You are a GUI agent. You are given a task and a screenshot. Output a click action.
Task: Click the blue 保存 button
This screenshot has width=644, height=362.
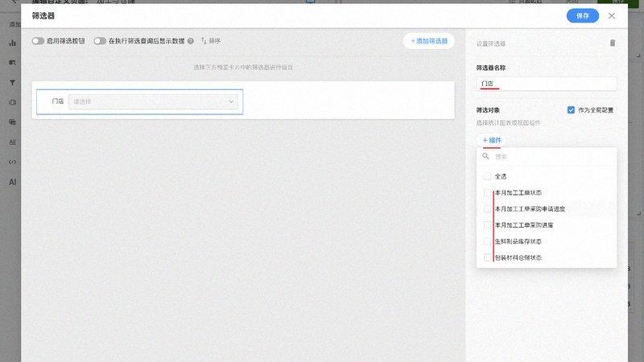582,16
